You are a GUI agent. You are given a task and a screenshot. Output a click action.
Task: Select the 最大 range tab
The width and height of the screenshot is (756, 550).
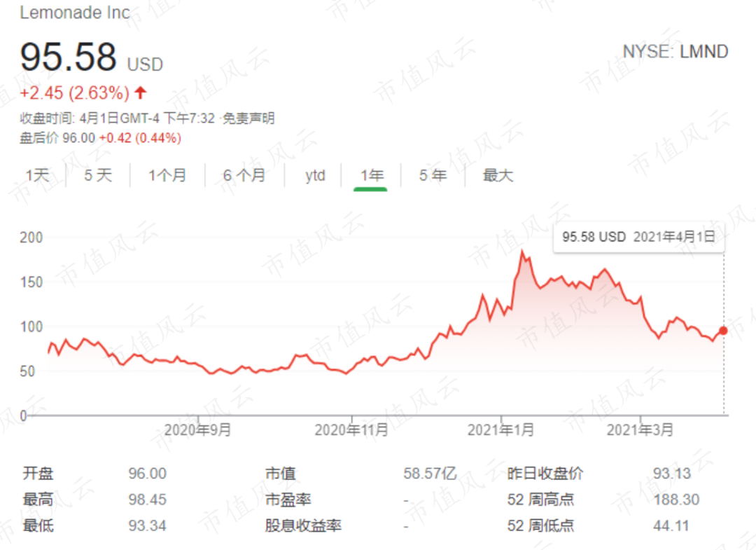pos(498,175)
